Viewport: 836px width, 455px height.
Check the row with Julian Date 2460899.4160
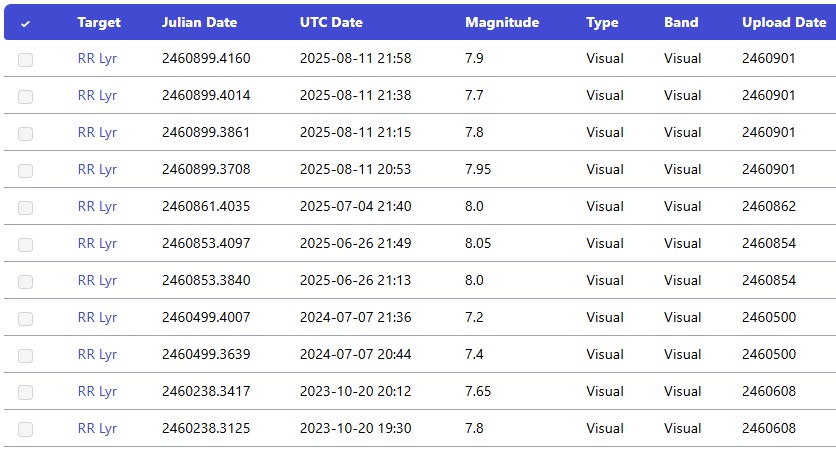(25, 60)
